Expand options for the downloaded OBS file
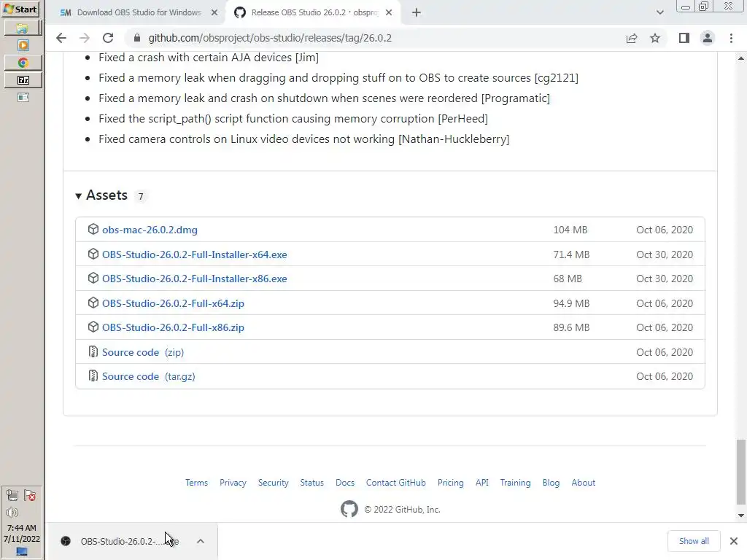The width and height of the screenshot is (747, 560). (x=201, y=541)
